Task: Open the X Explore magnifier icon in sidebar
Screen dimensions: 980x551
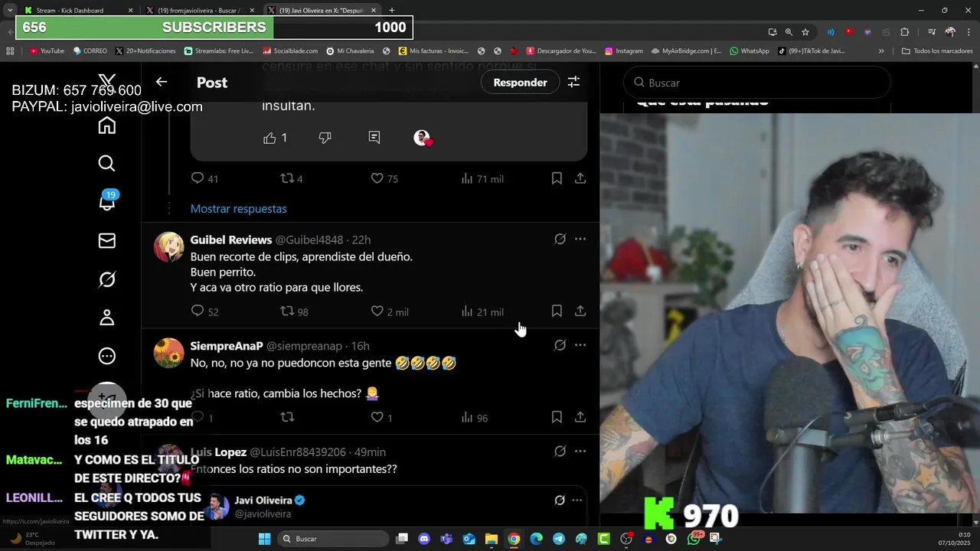Action: point(107,164)
